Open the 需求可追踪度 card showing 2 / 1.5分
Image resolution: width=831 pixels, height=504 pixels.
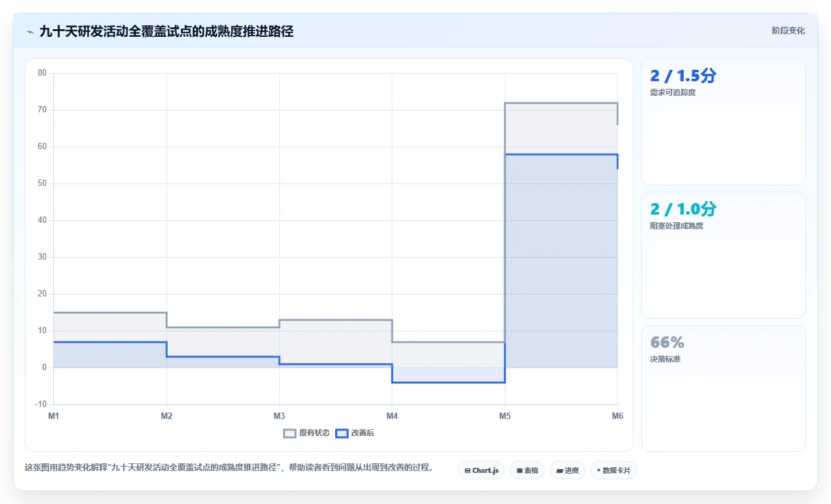(x=723, y=122)
